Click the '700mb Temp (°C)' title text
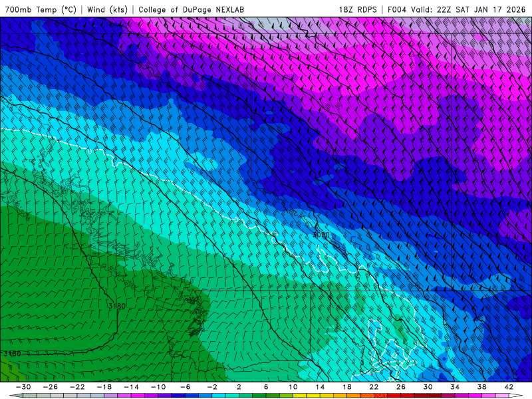The image size is (532, 399). [x=41, y=9]
